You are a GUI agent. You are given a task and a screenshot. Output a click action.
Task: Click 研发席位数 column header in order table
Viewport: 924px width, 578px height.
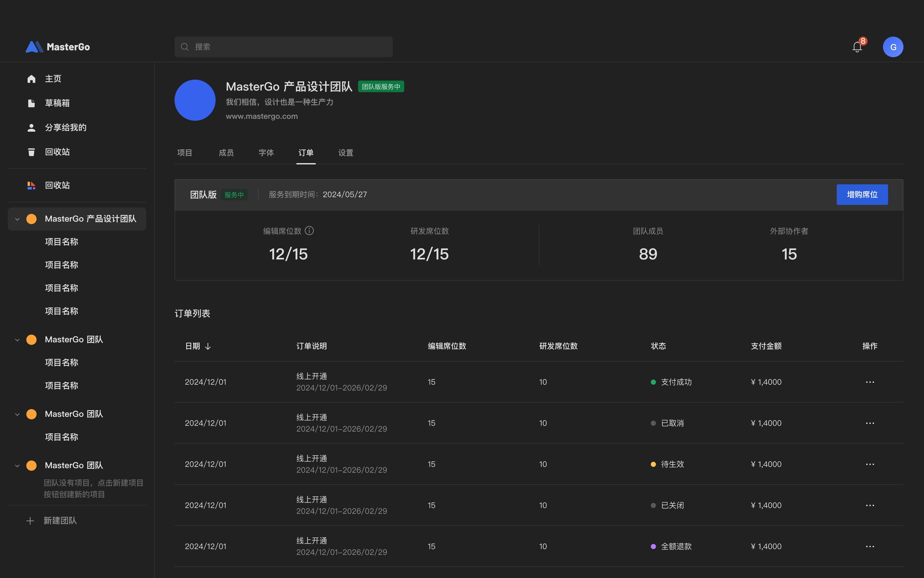click(x=558, y=346)
